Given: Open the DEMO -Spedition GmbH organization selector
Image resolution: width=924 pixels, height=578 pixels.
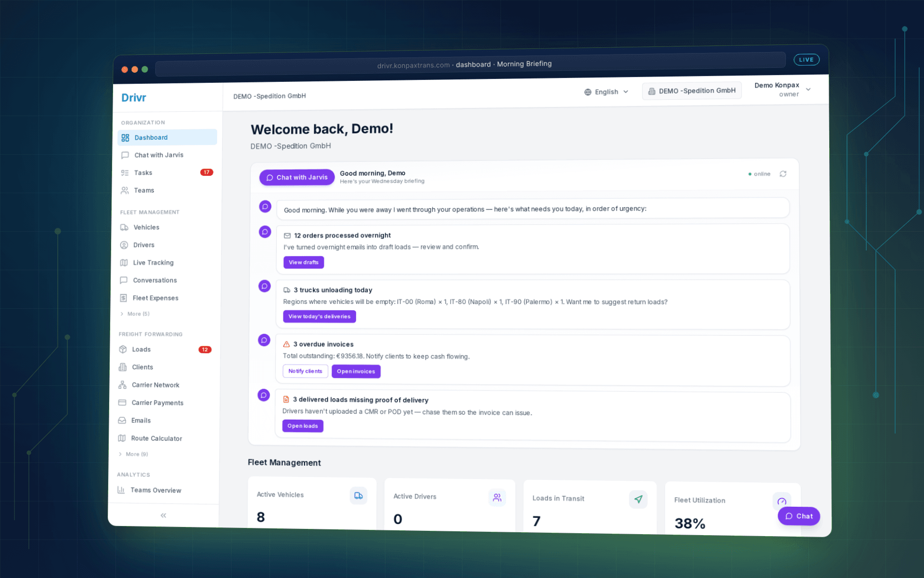Looking at the screenshot, I should [692, 91].
